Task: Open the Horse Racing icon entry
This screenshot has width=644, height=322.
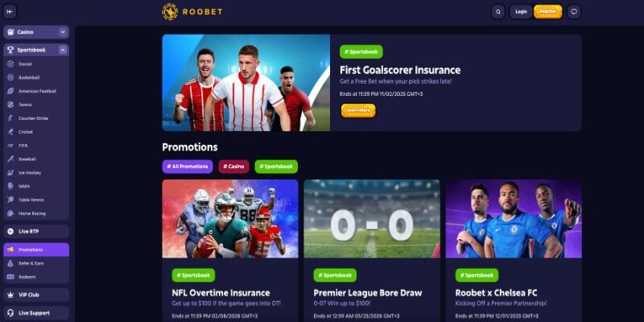Action: 10,213
